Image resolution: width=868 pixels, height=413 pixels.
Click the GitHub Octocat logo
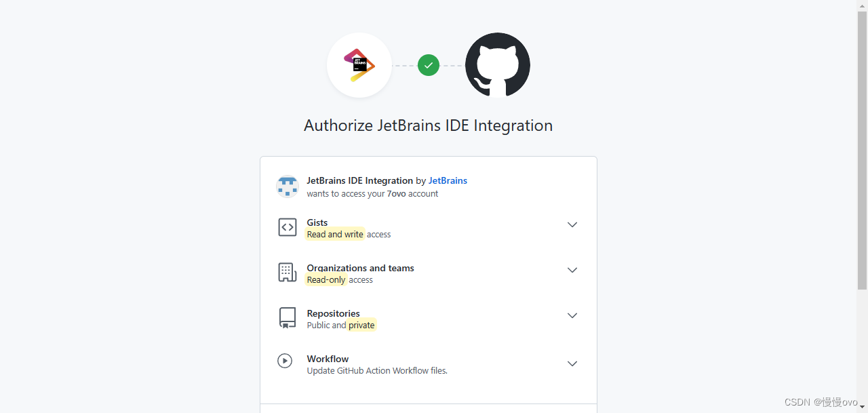[x=498, y=65]
